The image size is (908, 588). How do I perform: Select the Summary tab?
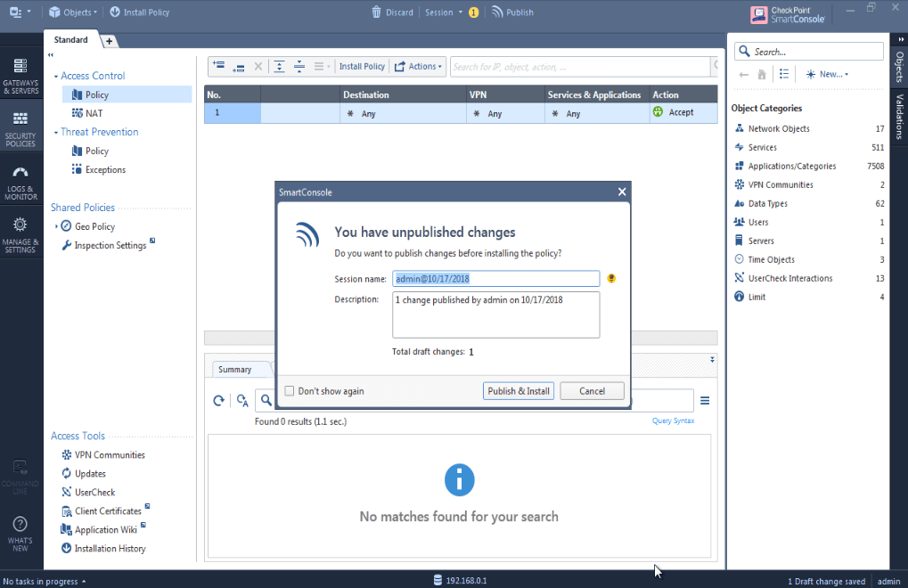[x=234, y=369]
